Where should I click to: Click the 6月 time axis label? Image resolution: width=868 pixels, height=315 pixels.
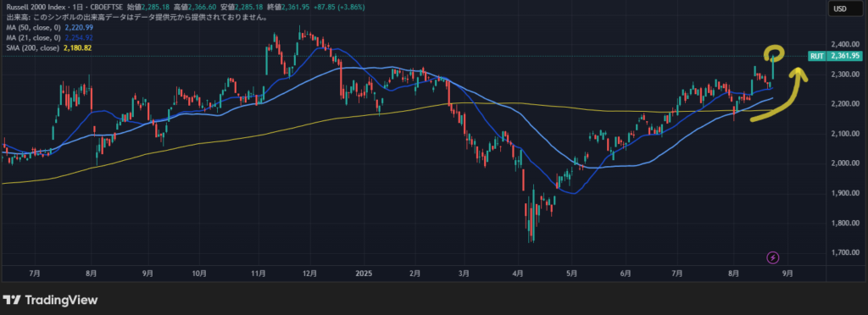[626, 273]
